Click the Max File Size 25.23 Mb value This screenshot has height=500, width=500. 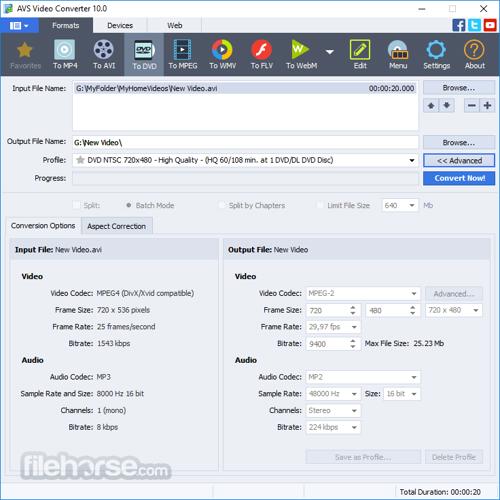point(429,343)
